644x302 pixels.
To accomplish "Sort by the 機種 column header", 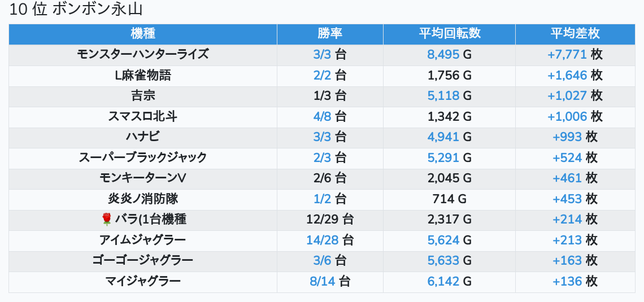I will click(143, 34).
